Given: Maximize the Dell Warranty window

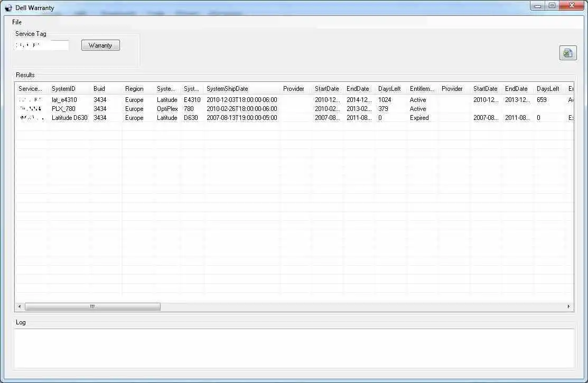Looking at the screenshot, I should [552, 6].
